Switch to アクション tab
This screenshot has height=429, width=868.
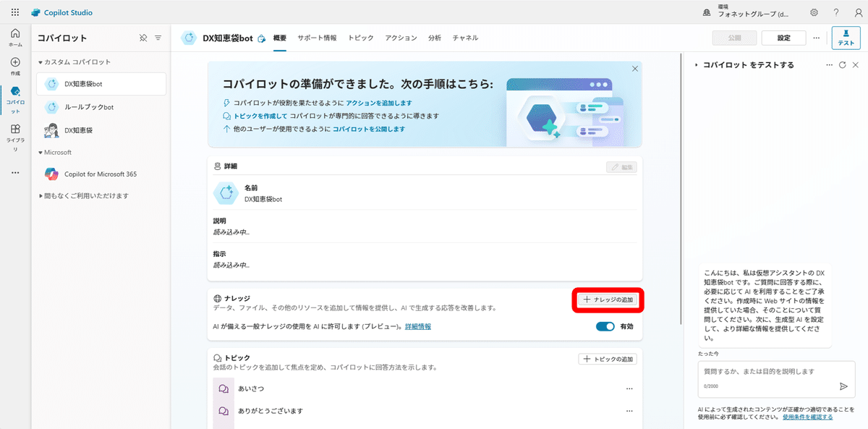[x=401, y=38]
